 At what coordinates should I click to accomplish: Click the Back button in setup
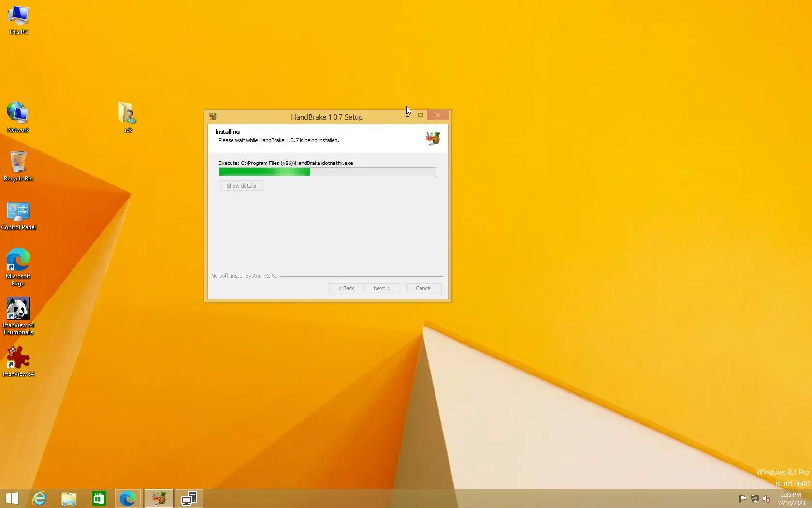[346, 288]
